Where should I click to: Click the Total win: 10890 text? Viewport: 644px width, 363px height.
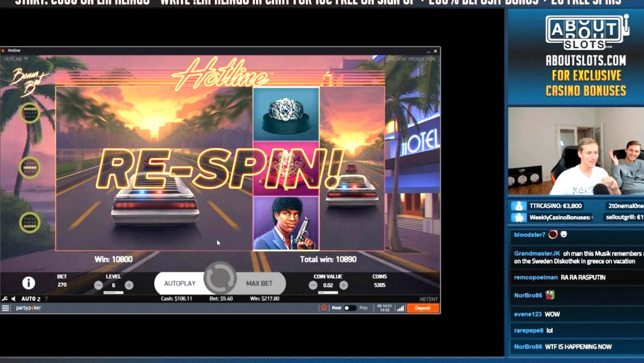tap(328, 260)
